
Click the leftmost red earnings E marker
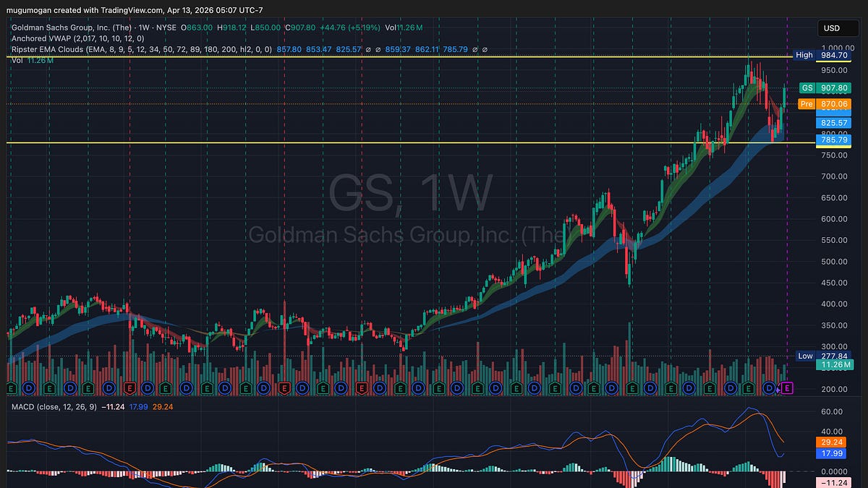click(x=130, y=388)
